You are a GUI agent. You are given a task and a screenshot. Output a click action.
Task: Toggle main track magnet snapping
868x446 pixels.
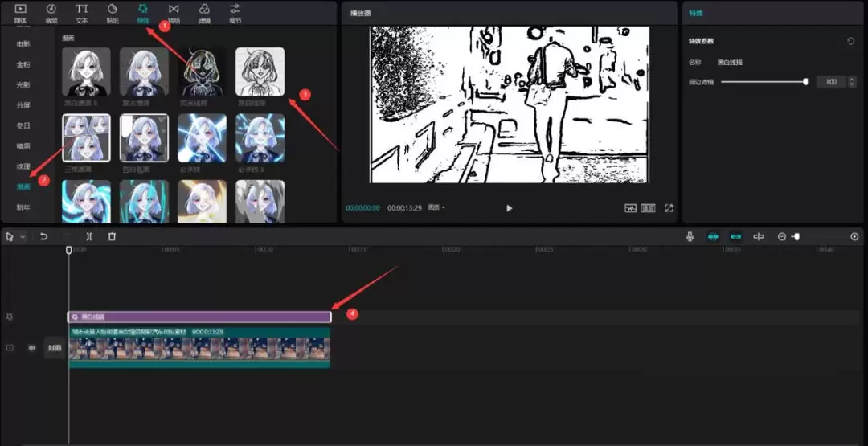pos(713,236)
